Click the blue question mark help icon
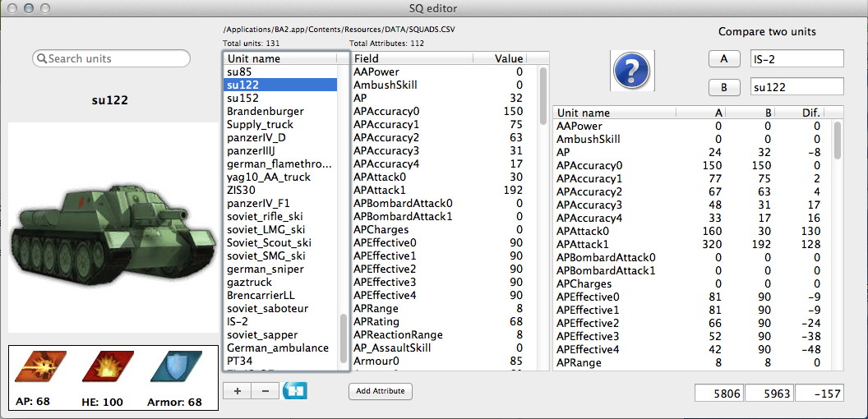This screenshot has width=868, height=419. tap(632, 71)
